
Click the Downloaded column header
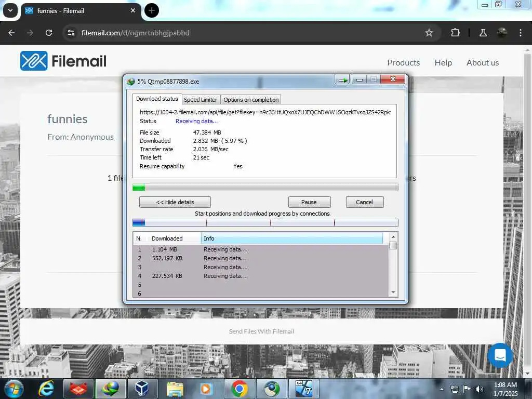174,238
